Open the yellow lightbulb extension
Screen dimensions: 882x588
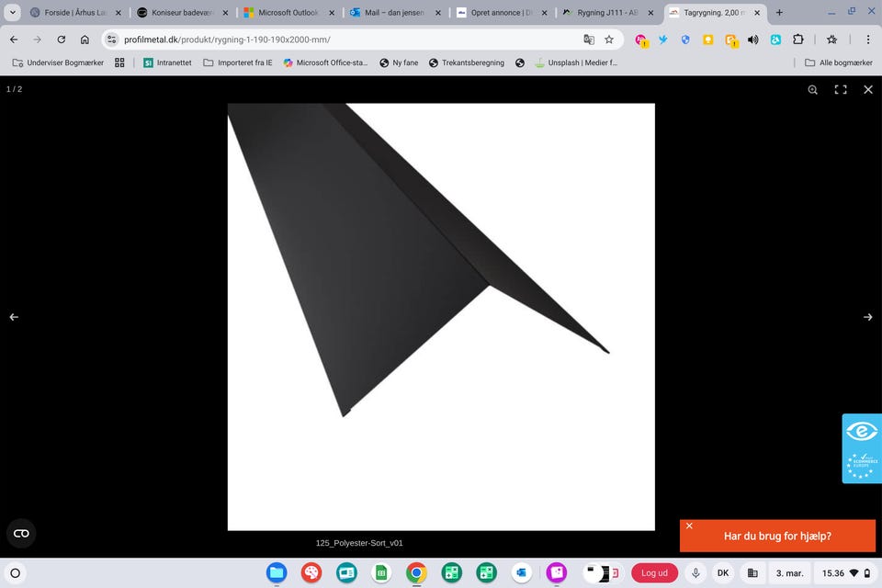click(707, 40)
